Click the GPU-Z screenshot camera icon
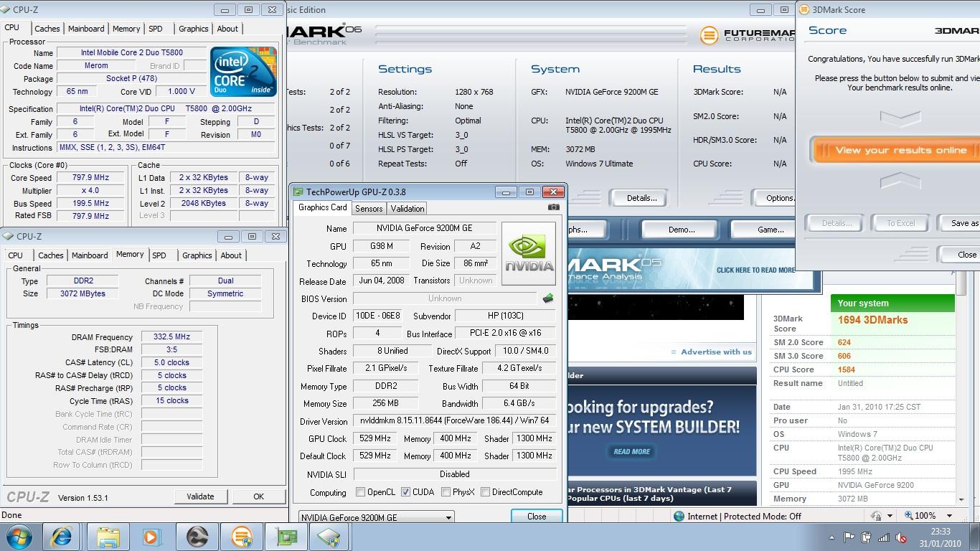Screen dimensions: 980x551 point(553,207)
